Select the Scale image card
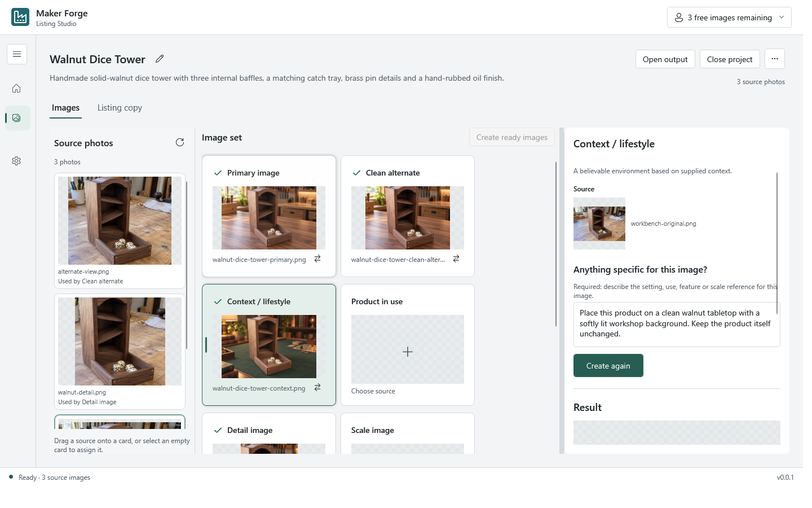Viewport: 812px width, 508px height. tap(408, 433)
